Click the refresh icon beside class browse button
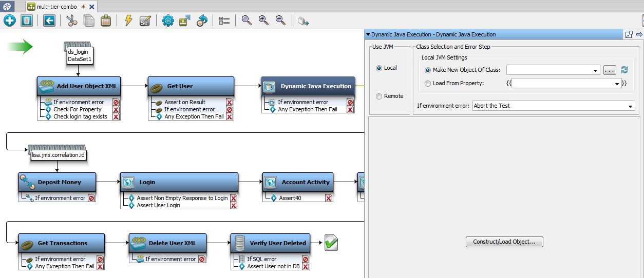 tap(624, 70)
